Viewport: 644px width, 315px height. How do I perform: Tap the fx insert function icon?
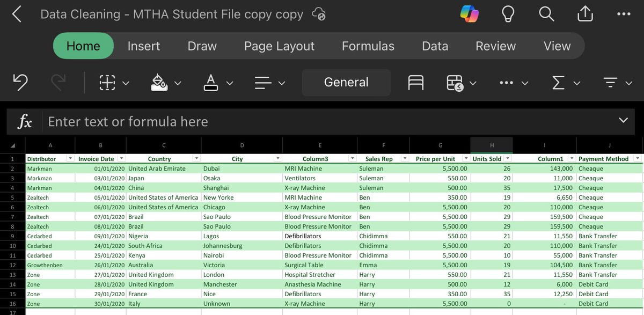click(25, 122)
